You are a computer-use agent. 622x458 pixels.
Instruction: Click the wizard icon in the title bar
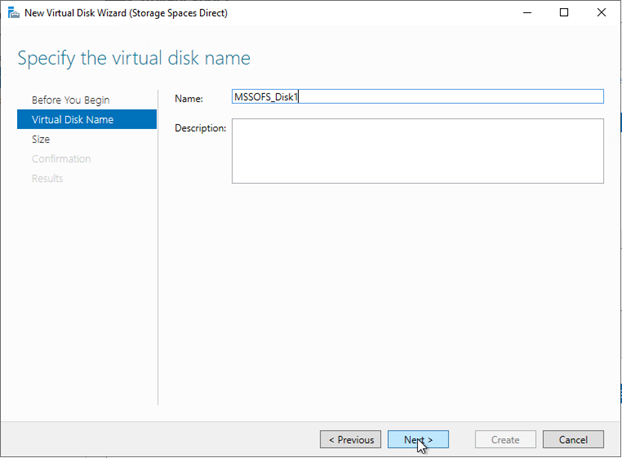[x=12, y=13]
